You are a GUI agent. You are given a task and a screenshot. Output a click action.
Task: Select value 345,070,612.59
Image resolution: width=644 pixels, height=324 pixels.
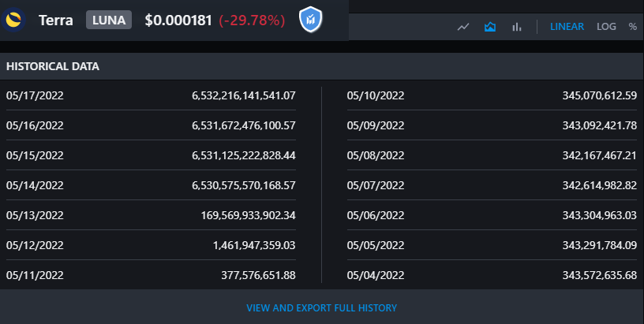coord(600,95)
